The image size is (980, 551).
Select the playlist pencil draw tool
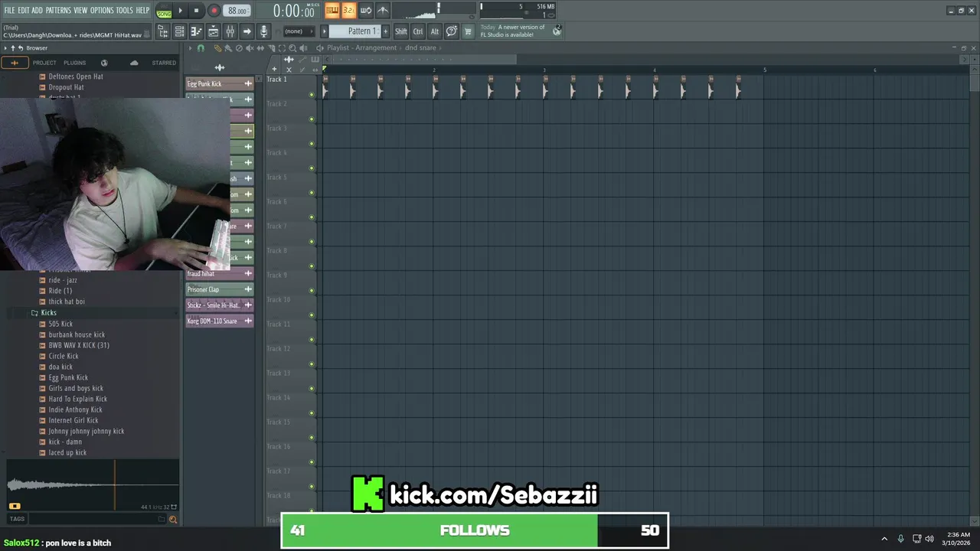(x=217, y=48)
